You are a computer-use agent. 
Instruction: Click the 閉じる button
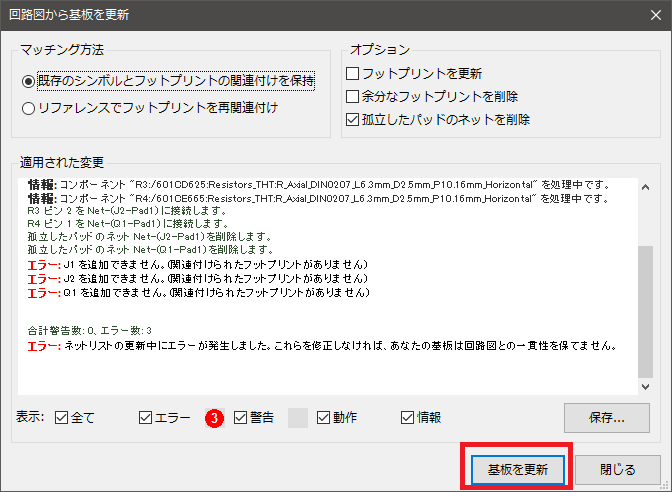(617, 468)
